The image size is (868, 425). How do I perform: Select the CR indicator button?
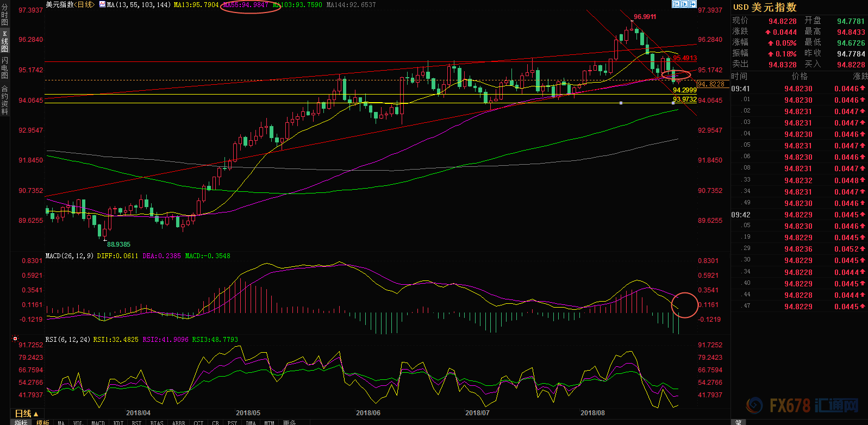[215, 422]
